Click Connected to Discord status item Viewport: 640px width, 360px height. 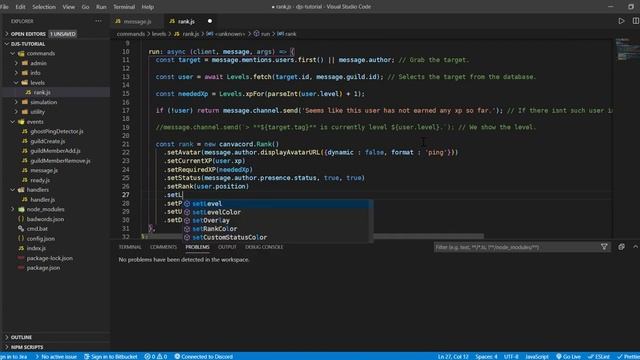pyautogui.click(x=204, y=356)
